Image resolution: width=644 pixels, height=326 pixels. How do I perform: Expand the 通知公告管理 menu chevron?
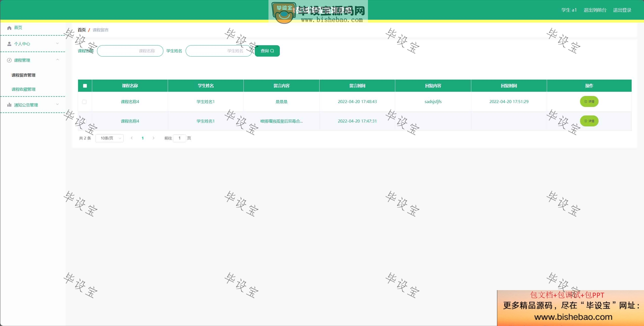point(57,104)
